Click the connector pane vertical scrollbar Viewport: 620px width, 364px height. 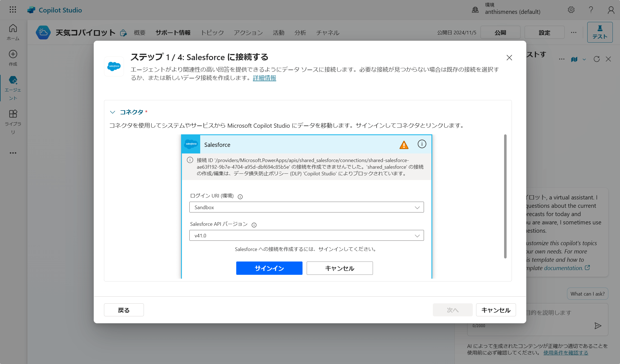tap(505, 196)
